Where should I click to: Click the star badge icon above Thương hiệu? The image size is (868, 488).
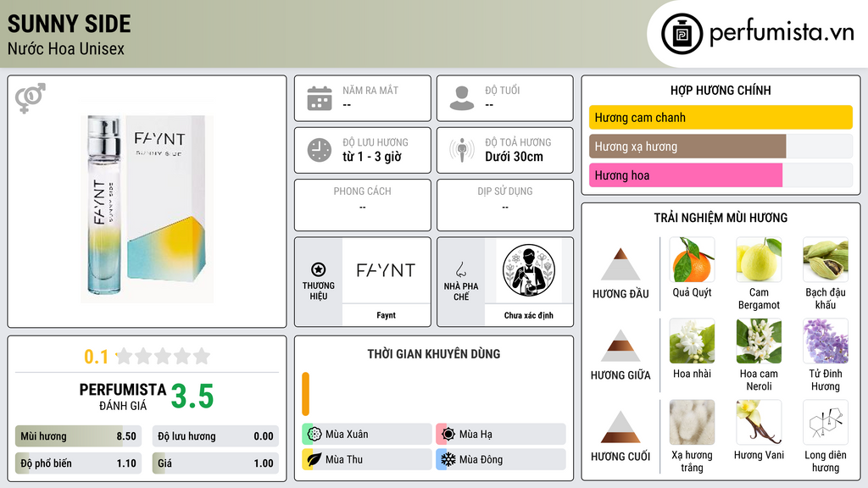click(x=319, y=269)
